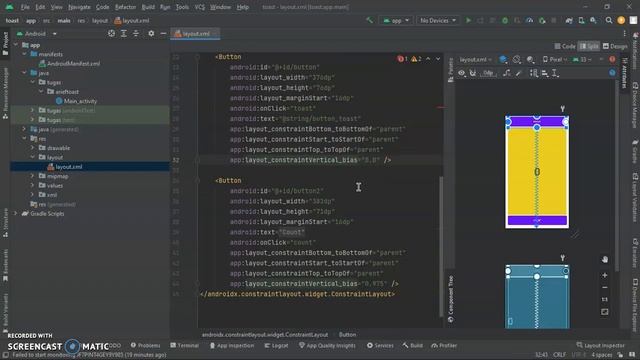Zoom out the design preview with minus
Screen dimensions: 640x360
[605, 287]
